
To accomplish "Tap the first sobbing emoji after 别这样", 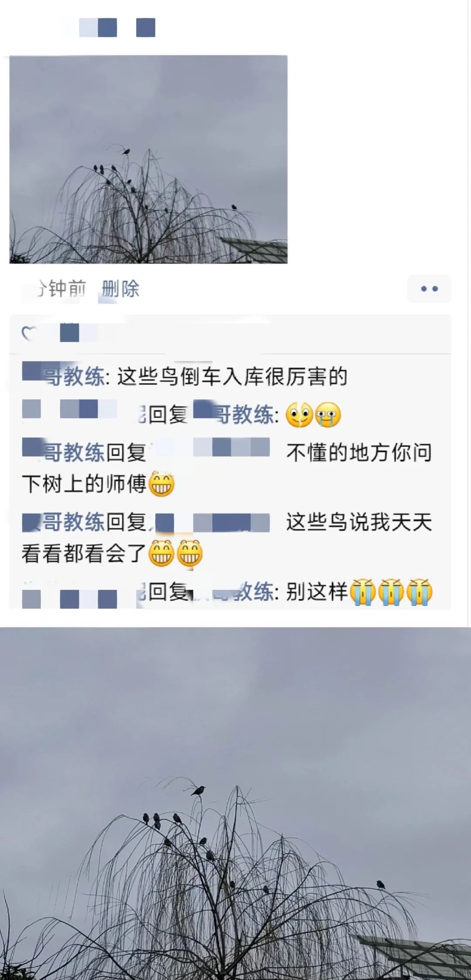I will (363, 592).
